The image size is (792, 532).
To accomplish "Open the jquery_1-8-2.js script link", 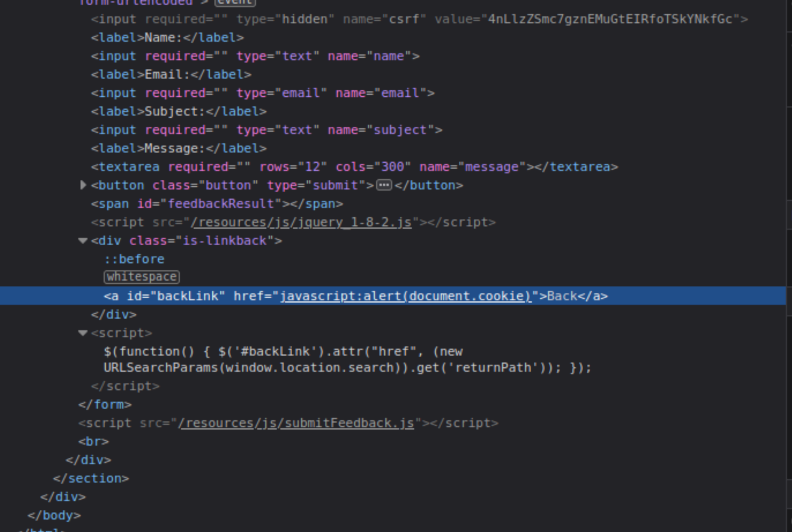I will pos(301,222).
